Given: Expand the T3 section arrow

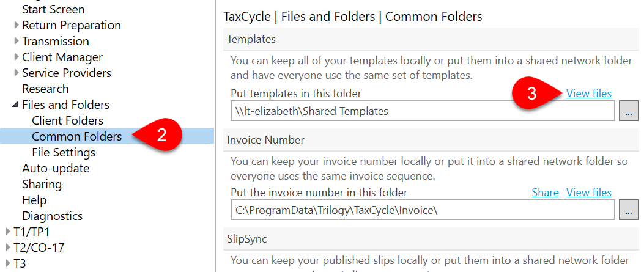Looking at the screenshot, I should pyautogui.click(x=8, y=263).
